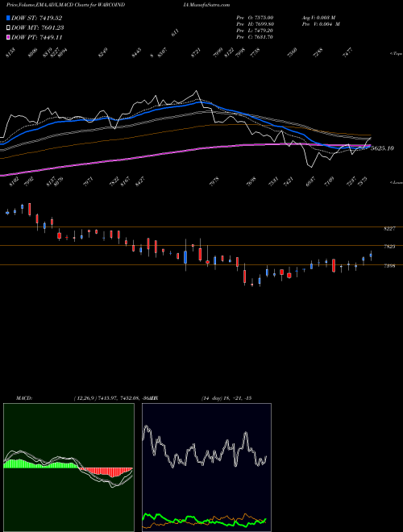
Task: Click the ADX '(14 day) 18, -21, -15' readout
Action: click(x=226, y=398)
